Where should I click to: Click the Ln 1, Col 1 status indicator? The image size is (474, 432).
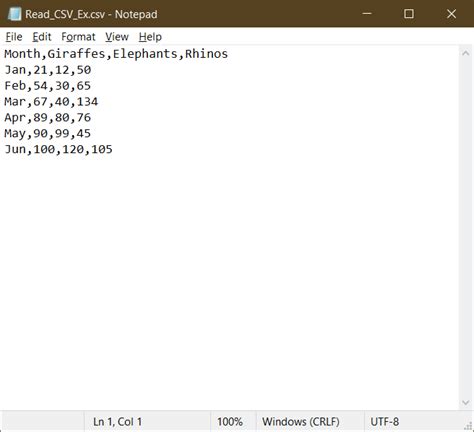(x=118, y=422)
